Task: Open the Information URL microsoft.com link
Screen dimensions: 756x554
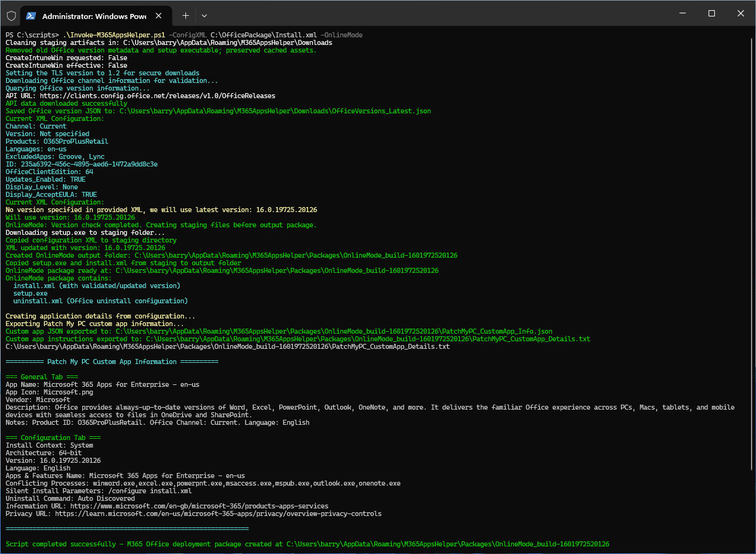Action: [x=199, y=506]
